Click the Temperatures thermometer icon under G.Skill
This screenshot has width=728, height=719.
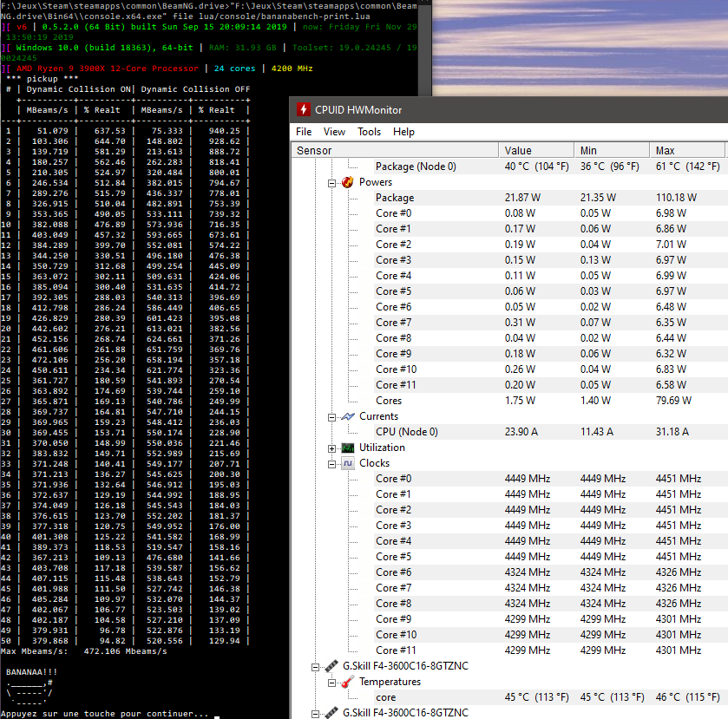[348, 682]
